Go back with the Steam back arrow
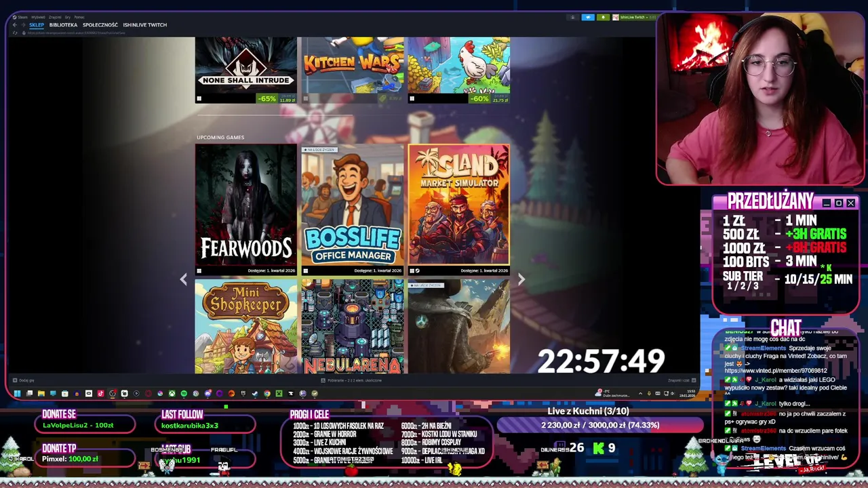Image resolution: width=868 pixels, height=488 pixels. 15,25
